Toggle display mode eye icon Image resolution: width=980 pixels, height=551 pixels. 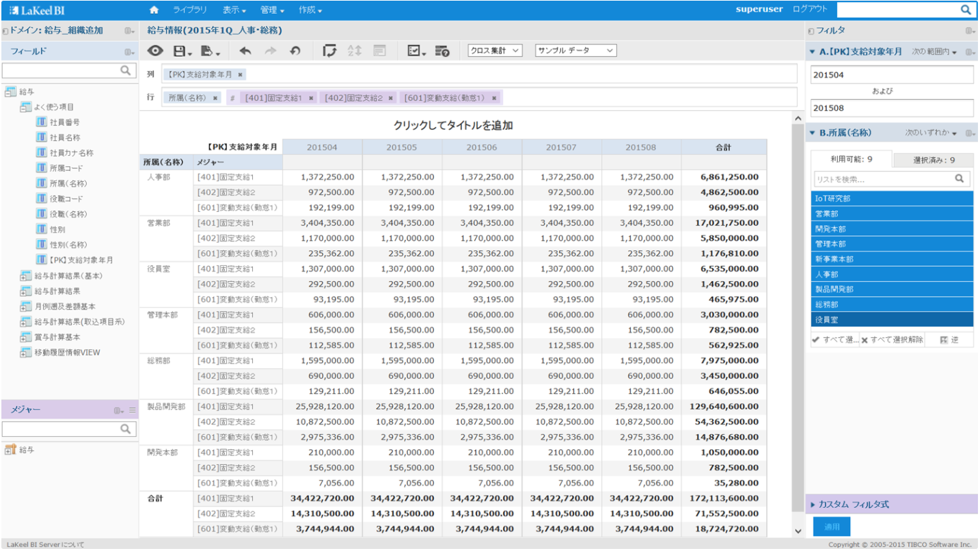[156, 51]
